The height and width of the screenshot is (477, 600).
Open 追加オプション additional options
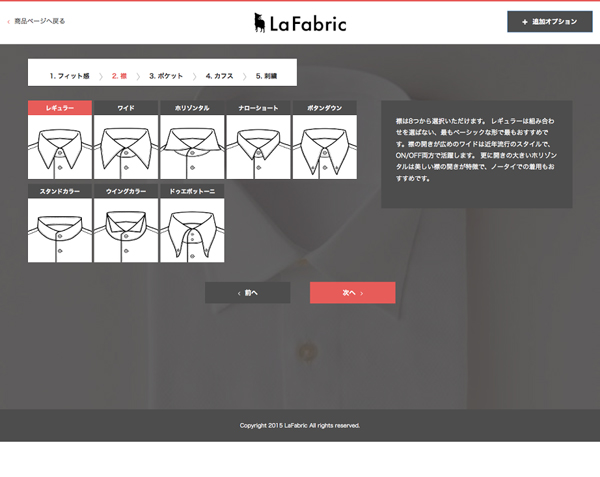[549, 22]
